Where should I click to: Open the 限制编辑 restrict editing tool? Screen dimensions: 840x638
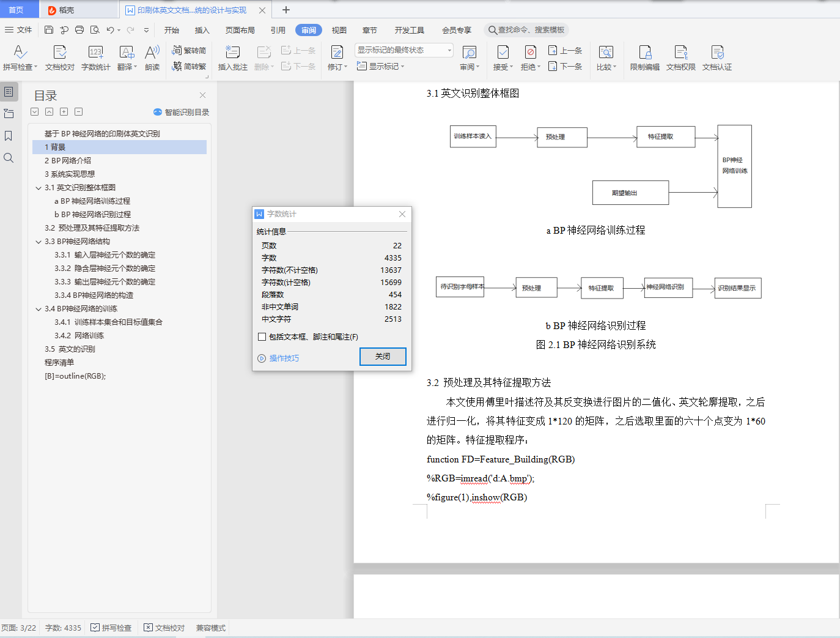click(x=645, y=58)
